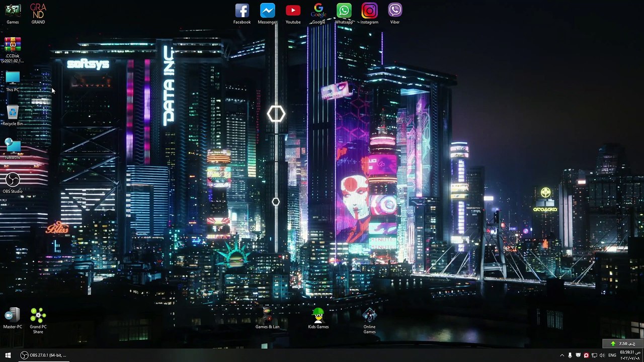This screenshot has width=644, height=362.
Task: Launch OBS Studio from desktop
Action: 13,183
